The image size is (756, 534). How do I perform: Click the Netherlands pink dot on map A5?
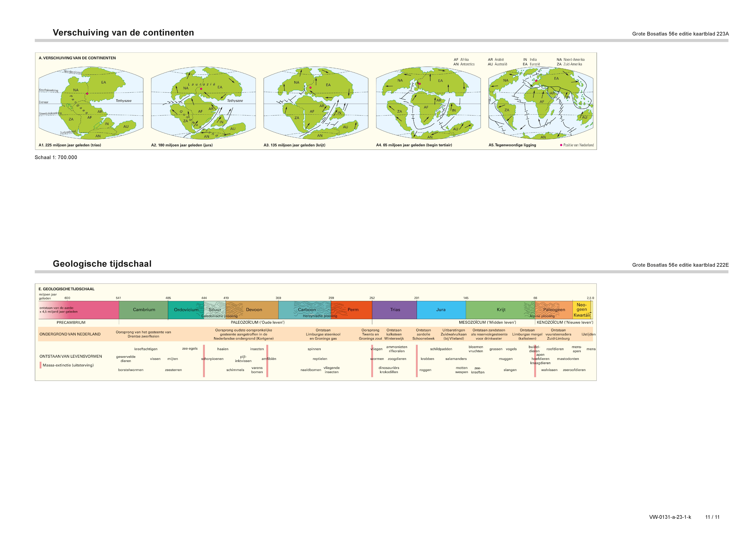coord(536,81)
